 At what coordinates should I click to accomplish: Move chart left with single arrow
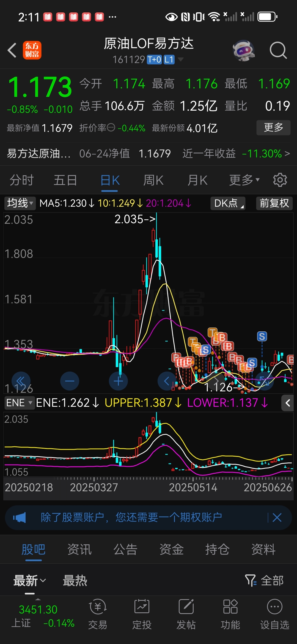point(167,381)
